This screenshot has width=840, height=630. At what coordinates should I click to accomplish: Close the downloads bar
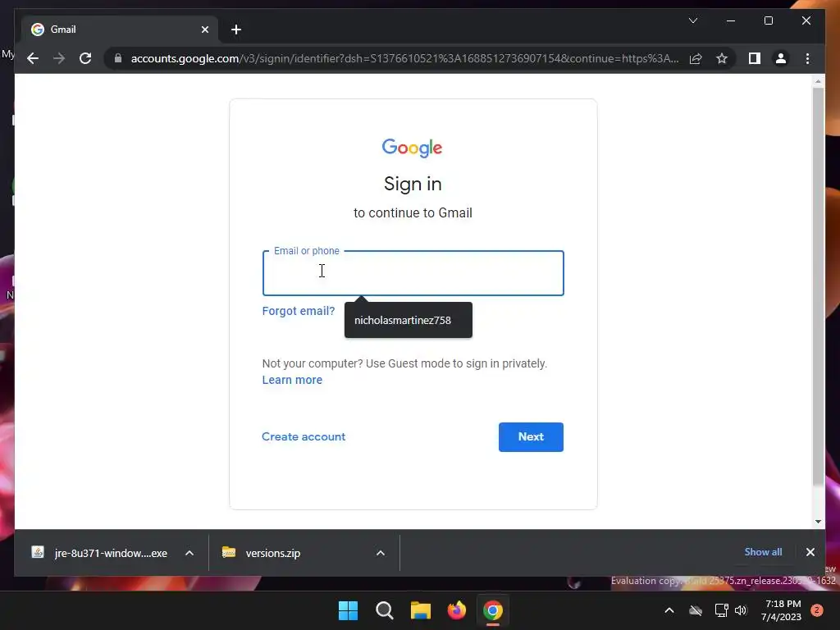tap(810, 552)
